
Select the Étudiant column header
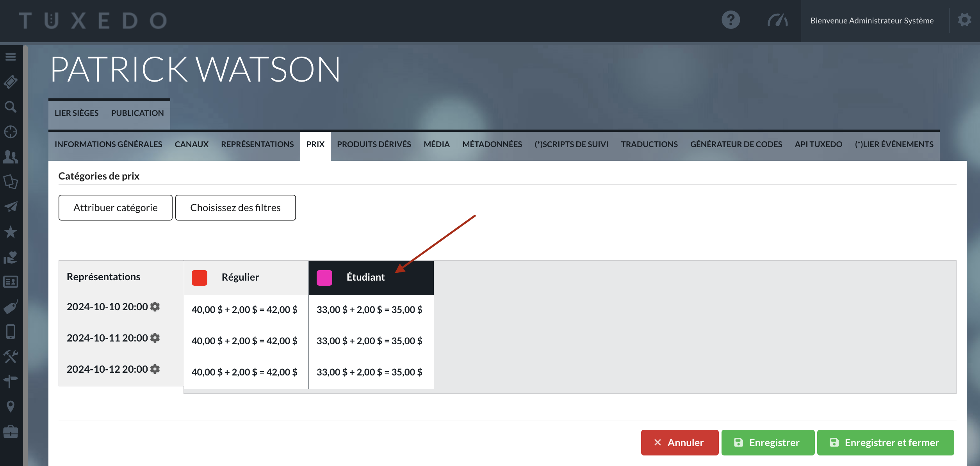[371, 277]
